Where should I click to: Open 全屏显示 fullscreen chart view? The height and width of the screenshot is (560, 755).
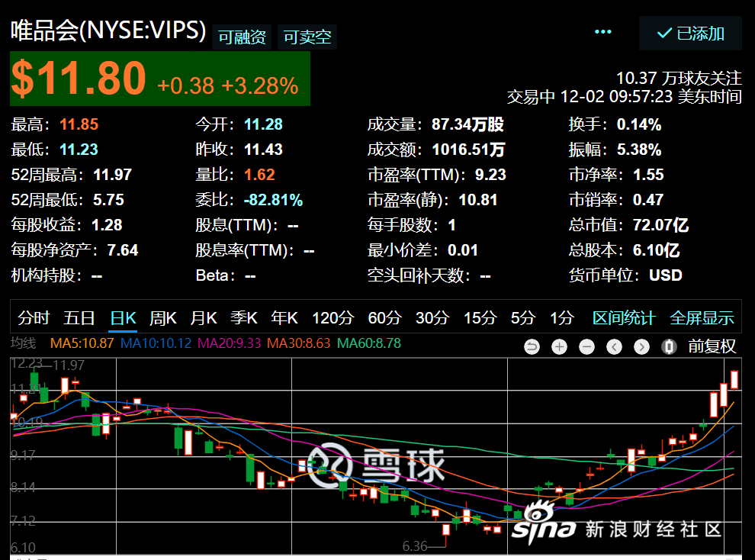click(x=702, y=318)
